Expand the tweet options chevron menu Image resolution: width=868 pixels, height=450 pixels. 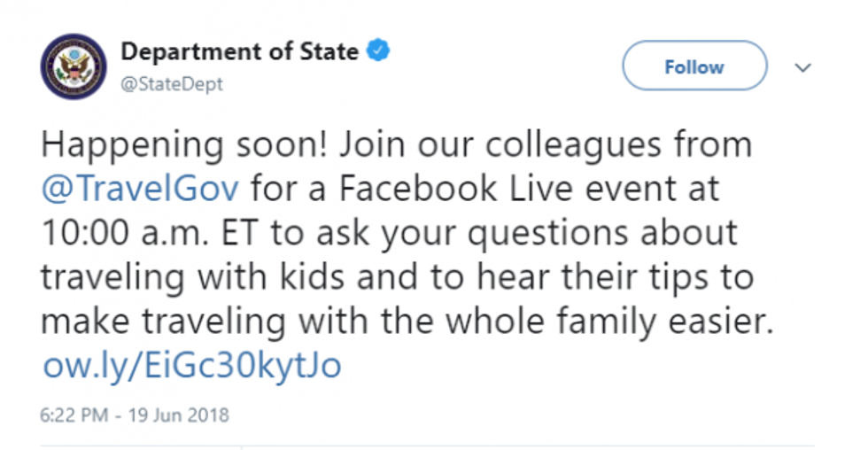pyautogui.click(x=803, y=67)
